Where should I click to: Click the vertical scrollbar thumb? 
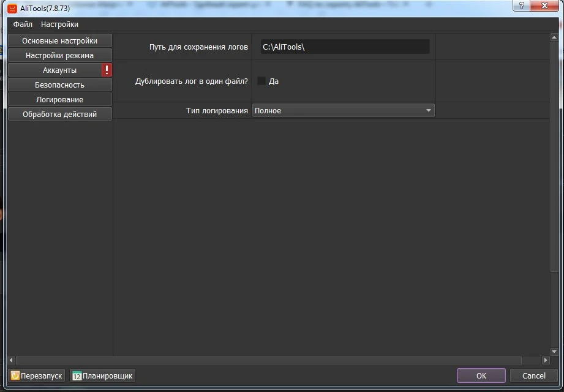[554, 156]
